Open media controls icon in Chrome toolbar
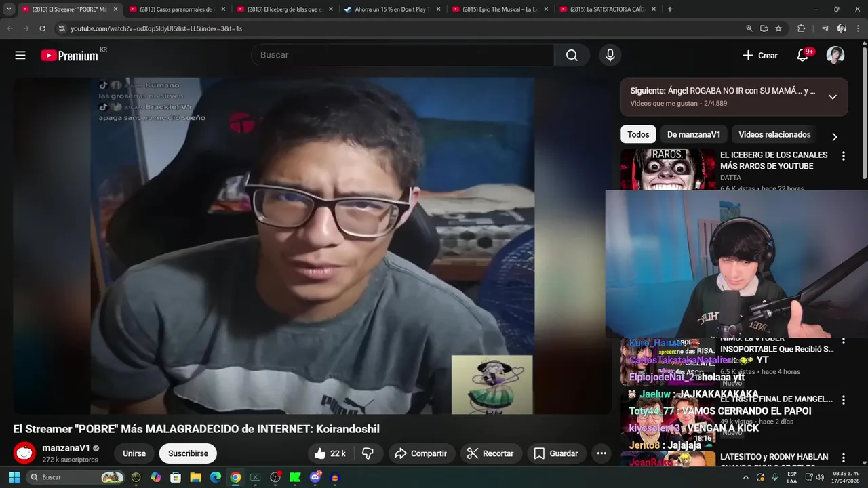The height and width of the screenshot is (488, 868). [x=825, y=28]
